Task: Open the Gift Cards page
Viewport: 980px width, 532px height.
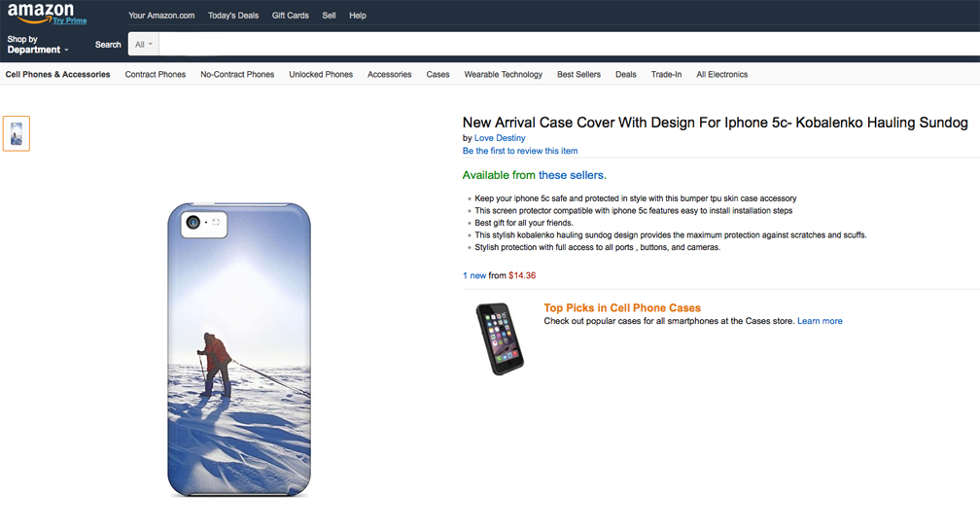Action: click(x=291, y=16)
